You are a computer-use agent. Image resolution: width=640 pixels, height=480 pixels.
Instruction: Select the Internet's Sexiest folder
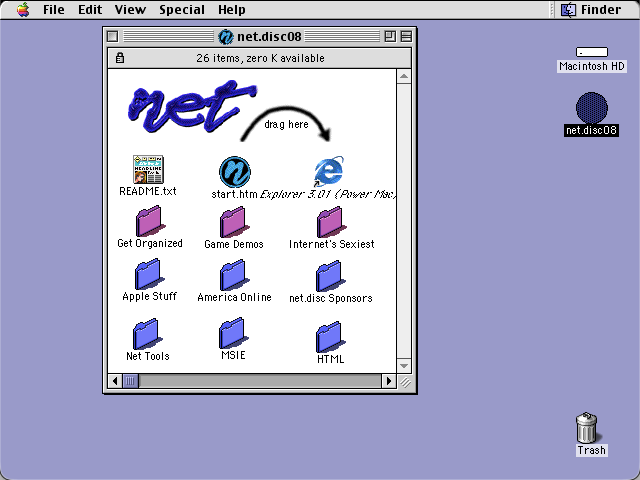[331, 222]
